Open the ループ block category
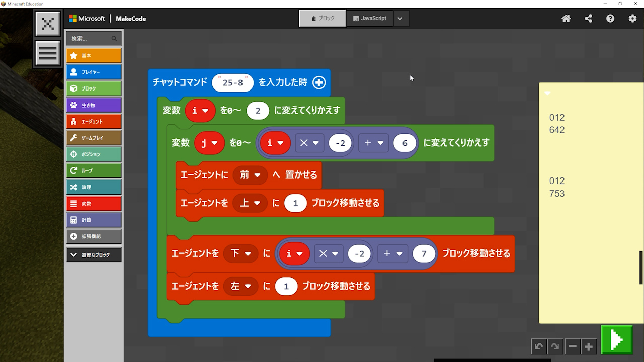This screenshot has height=362, width=644. tap(94, 170)
